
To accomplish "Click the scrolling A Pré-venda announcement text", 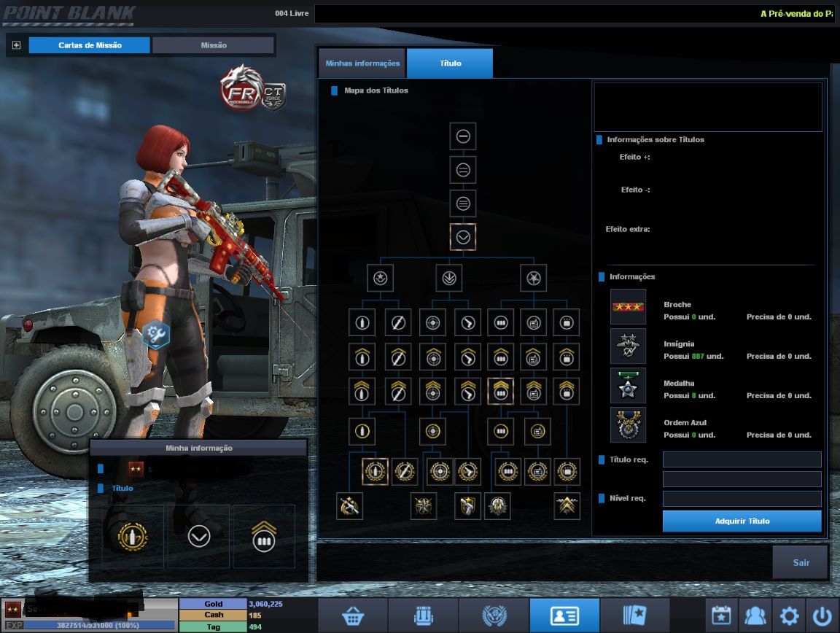I will [x=796, y=13].
